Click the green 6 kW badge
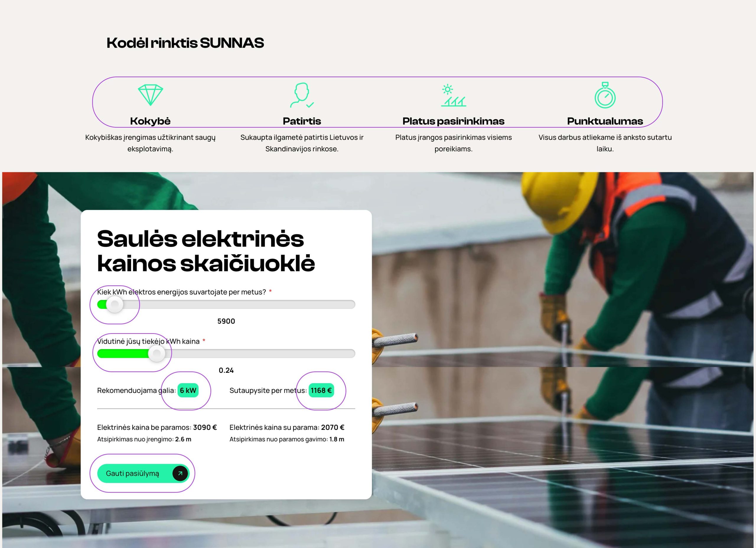756x548 pixels. tap(188, 390)
